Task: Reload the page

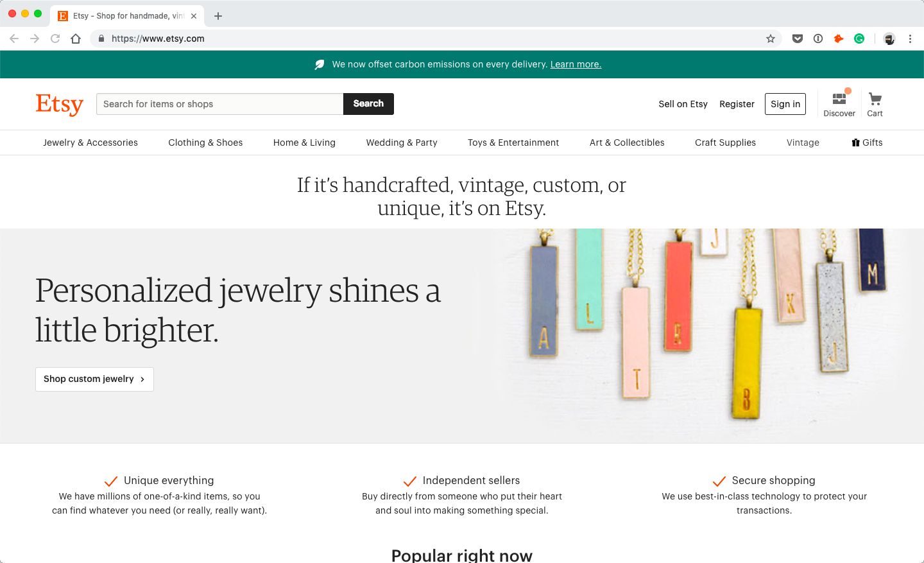Action: [55, 39]
